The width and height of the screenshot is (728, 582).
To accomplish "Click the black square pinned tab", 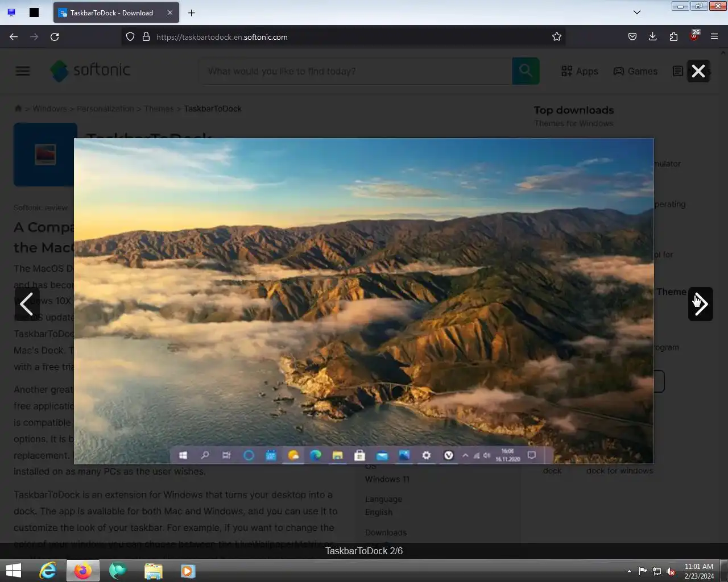I will [x=34, y=13].
